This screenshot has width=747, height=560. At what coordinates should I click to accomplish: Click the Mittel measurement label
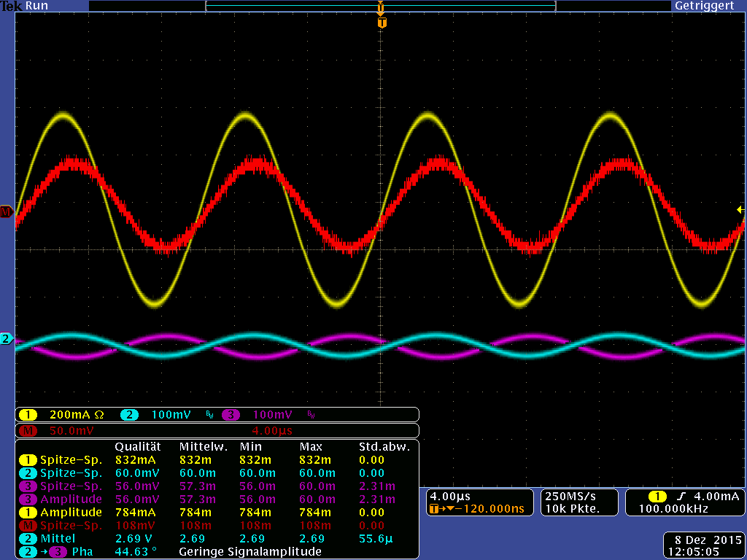point(58,539)
